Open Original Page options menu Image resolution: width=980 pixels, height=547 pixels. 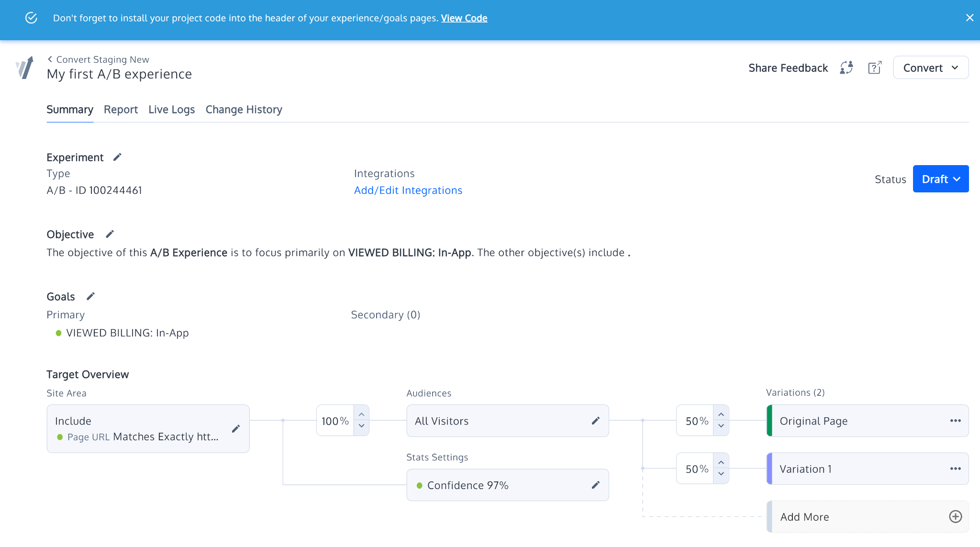click(x=955, y=421)
